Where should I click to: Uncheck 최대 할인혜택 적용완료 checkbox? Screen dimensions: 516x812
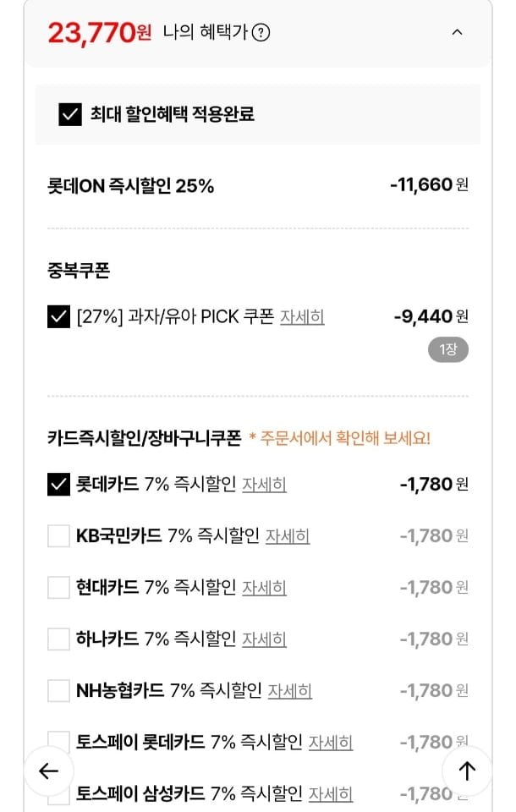pos(70,114)
